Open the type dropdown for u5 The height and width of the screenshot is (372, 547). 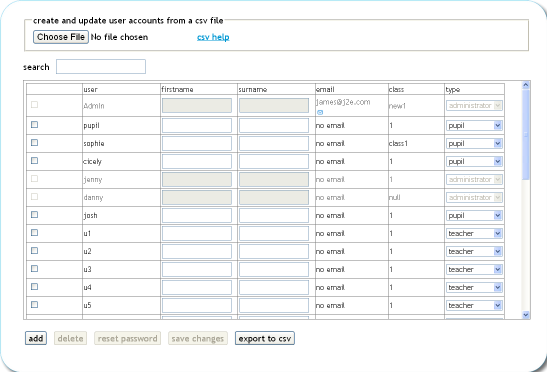474,305
